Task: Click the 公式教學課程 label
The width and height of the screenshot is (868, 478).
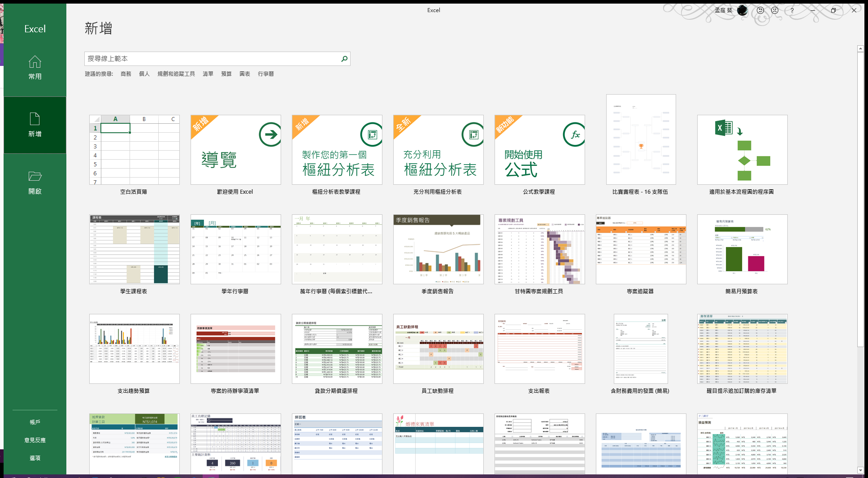Action: [x=539, y=192]
